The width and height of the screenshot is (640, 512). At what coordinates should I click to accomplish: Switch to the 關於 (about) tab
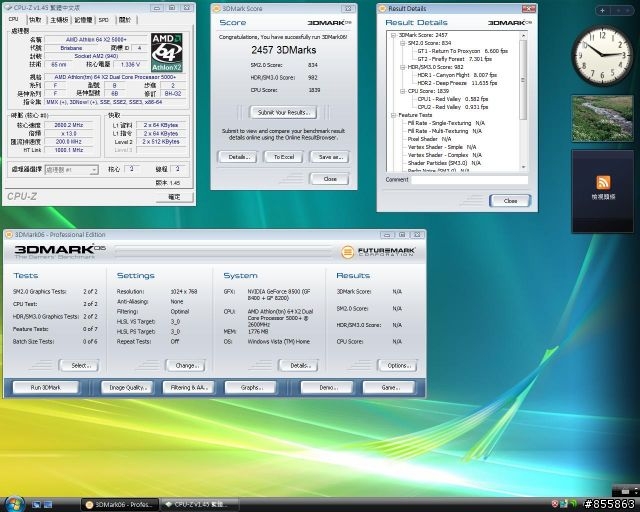pyautogui.click(x=125, y=20)
